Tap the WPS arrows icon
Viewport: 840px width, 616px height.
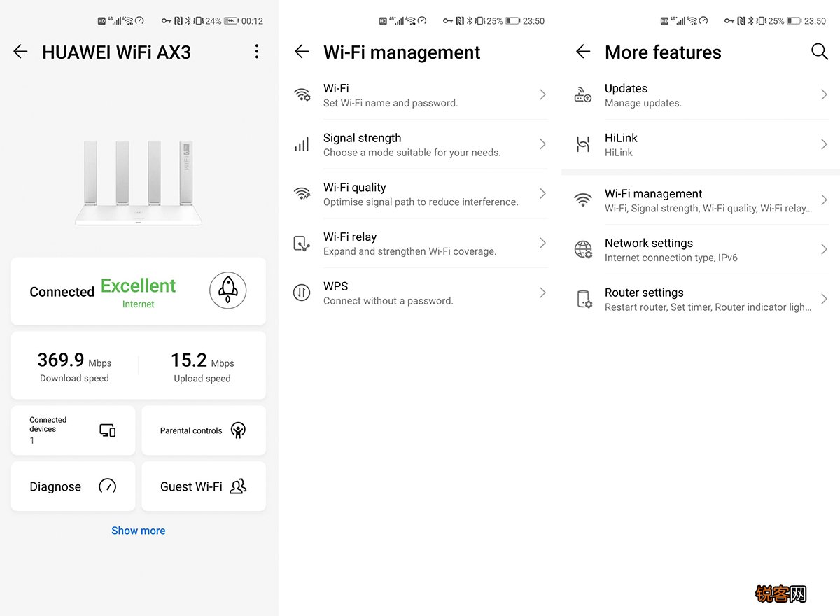pos(302,293)
